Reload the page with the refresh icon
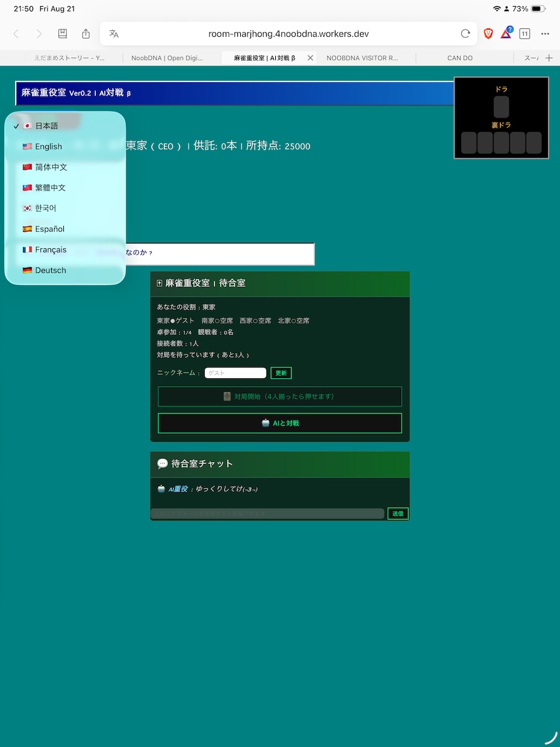The width and height of the screenshot is (560, 747). click(465, 34)
